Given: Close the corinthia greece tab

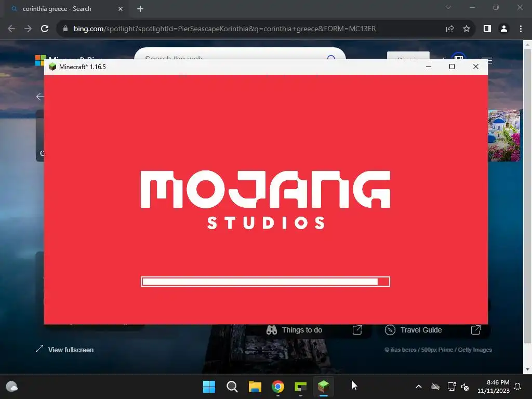Looking at the screenshot, I should (121, 9).
